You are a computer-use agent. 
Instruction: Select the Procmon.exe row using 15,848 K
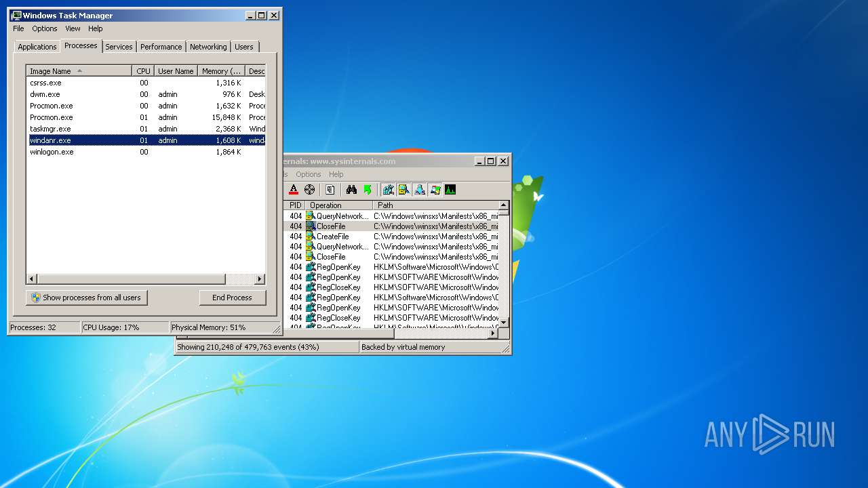(146, 117)
